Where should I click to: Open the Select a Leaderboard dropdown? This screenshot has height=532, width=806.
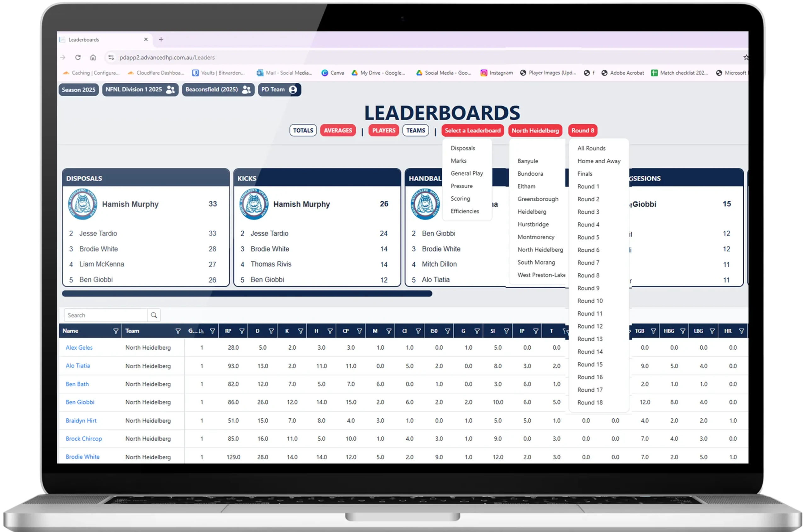473,131
